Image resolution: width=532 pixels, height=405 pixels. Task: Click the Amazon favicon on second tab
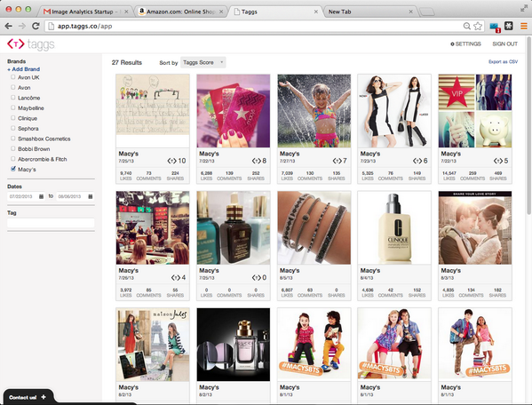tap(142, 12)
